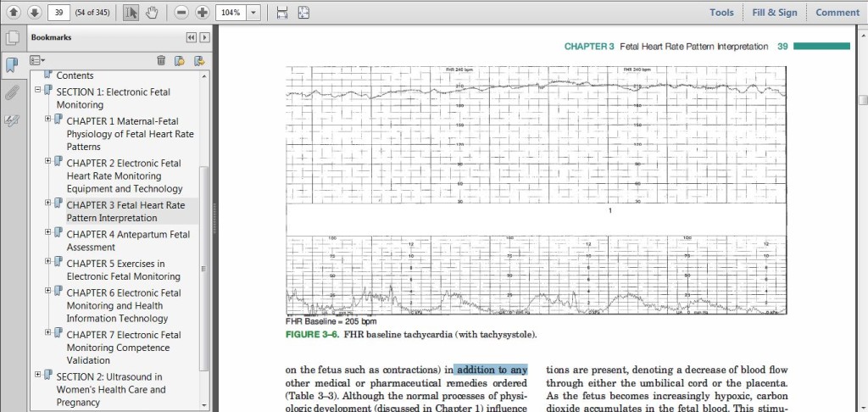The height and width of the screenshot is (412, 868).
Task: Click bookmark icon beside CHAPTER 4
Action: 58,232
